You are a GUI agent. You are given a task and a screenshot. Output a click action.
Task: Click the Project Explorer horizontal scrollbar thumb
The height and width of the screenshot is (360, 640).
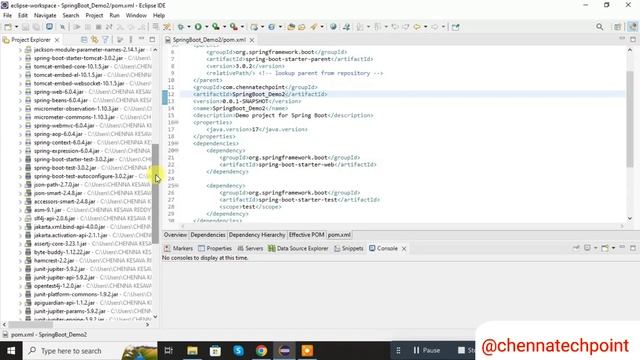click(30, 325)
